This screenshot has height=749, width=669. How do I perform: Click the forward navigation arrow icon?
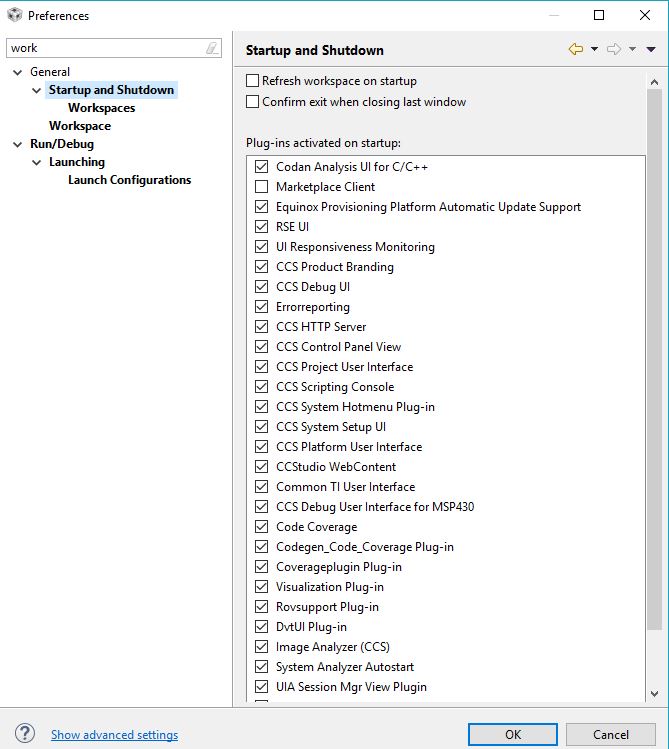click(614, 49)
